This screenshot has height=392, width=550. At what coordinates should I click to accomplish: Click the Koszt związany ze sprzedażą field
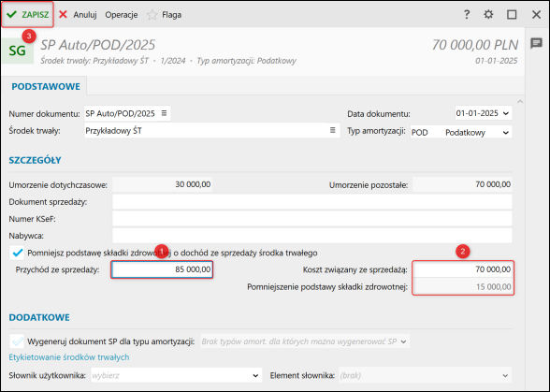pyautogui.click(x=463, y=269)
